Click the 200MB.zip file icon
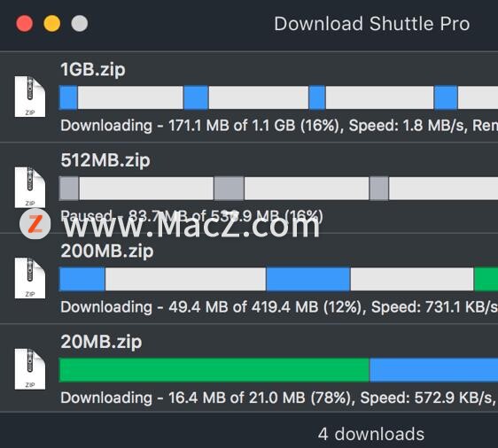 pyautogui.click(x=30, y=278)
